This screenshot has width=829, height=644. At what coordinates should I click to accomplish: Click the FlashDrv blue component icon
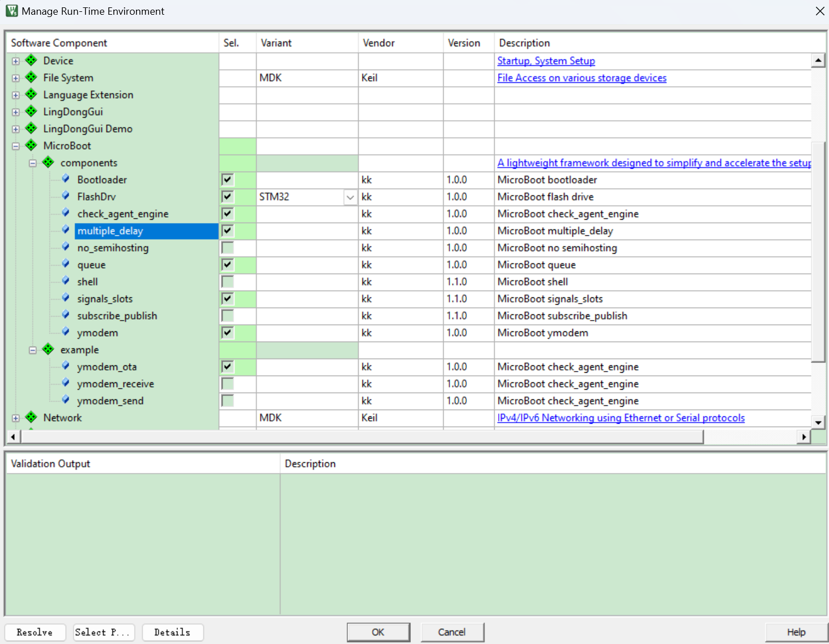pyautogui.click(x=66, y=196)
